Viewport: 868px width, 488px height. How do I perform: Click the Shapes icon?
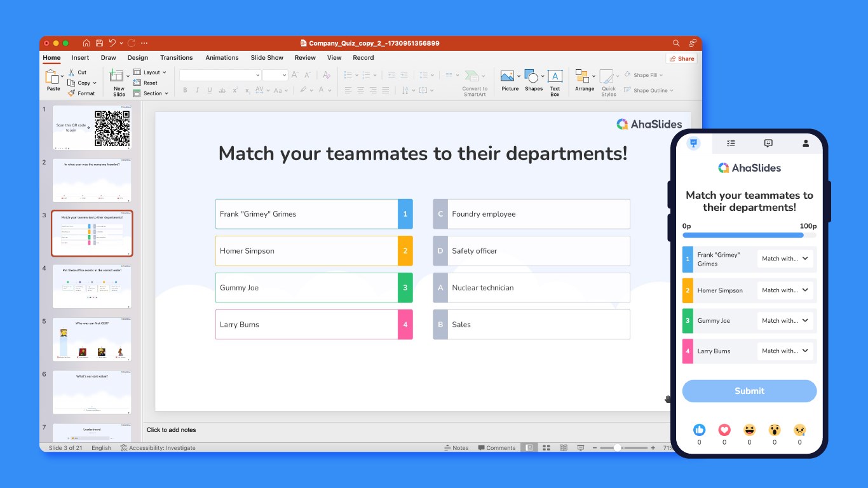pos(532,76)
